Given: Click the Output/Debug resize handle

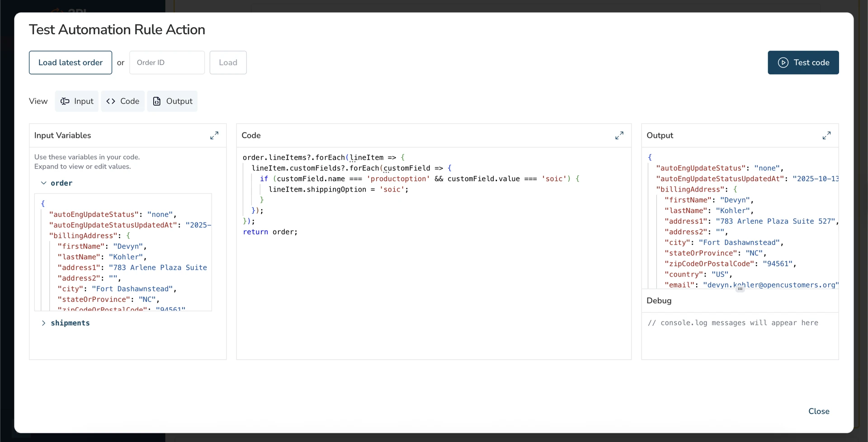Looking at the screenshot, I should click(740, 289).
